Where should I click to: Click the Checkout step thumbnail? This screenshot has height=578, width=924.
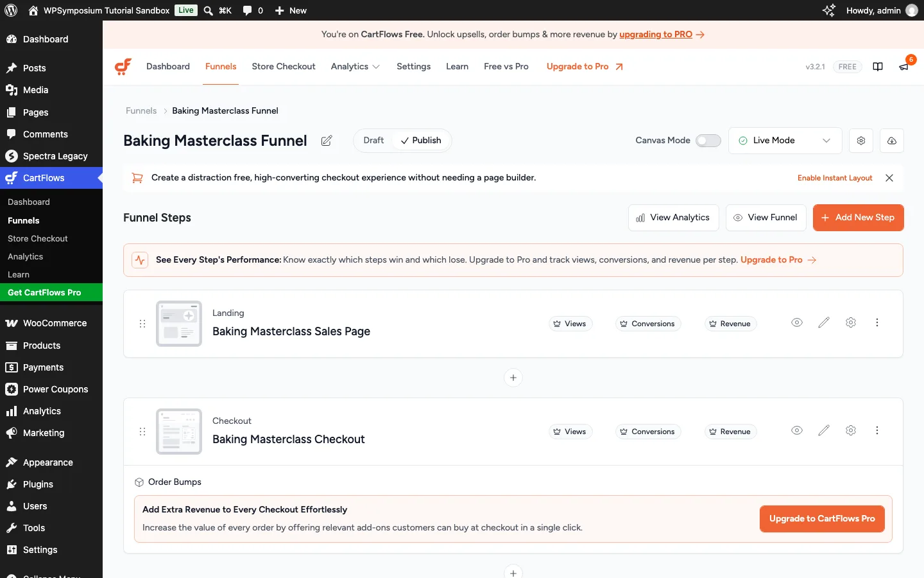pyautogui.click(x=179, y=432)
